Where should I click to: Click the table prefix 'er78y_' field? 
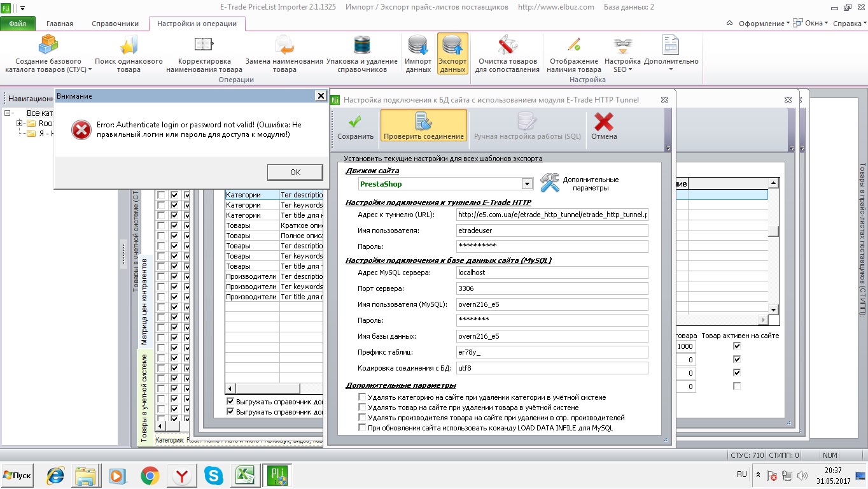click(552, 352)
